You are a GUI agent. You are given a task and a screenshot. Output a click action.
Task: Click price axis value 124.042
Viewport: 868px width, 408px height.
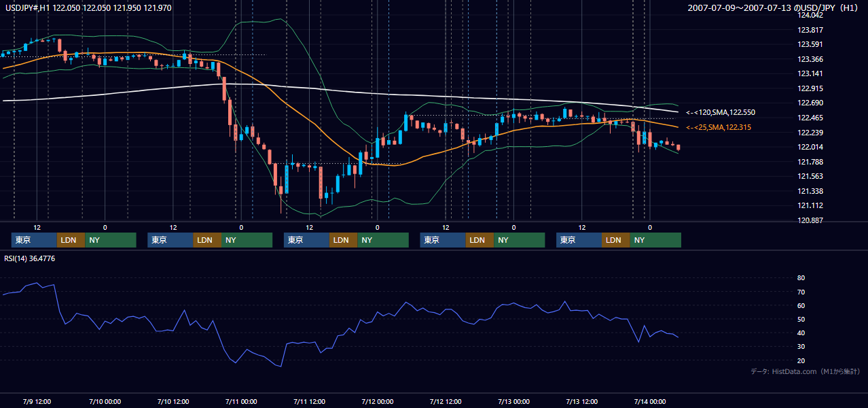tap(810, 15)
